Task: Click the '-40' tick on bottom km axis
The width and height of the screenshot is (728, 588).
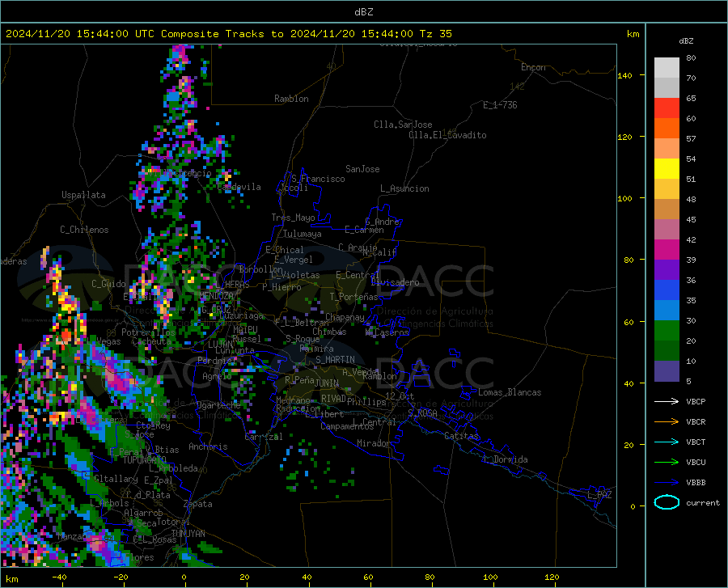Action: click(59, 577)
